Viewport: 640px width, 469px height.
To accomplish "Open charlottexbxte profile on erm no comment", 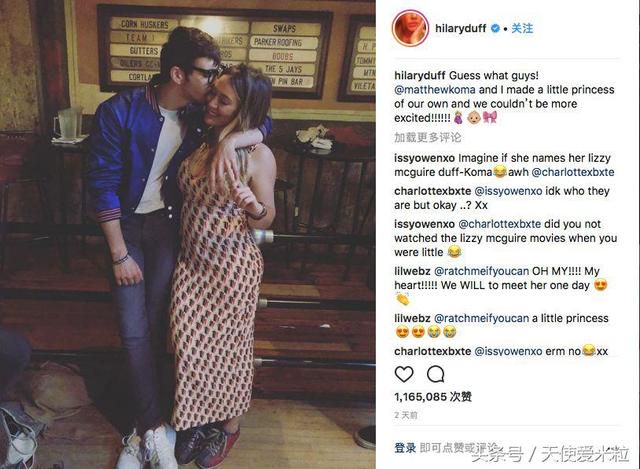I will point(432,351).
